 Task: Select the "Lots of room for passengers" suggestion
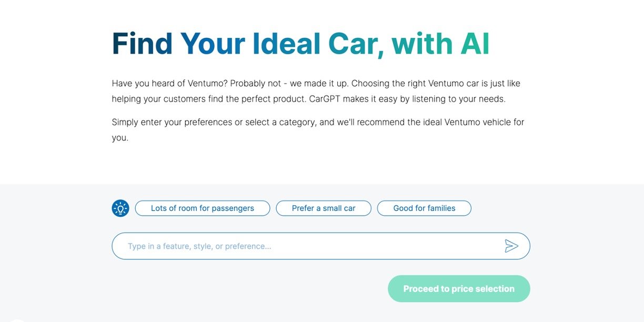[x=203, y=208]
